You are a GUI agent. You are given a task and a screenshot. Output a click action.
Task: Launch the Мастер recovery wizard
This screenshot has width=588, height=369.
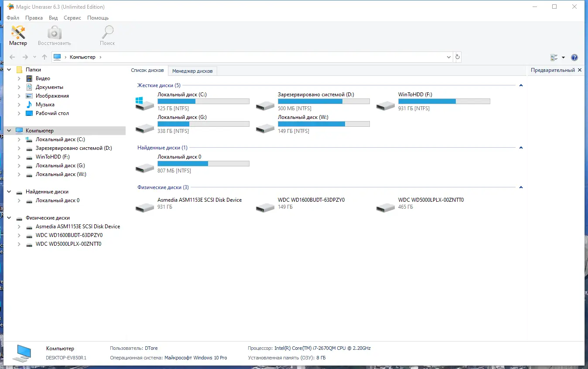click(x=18, y=35)
